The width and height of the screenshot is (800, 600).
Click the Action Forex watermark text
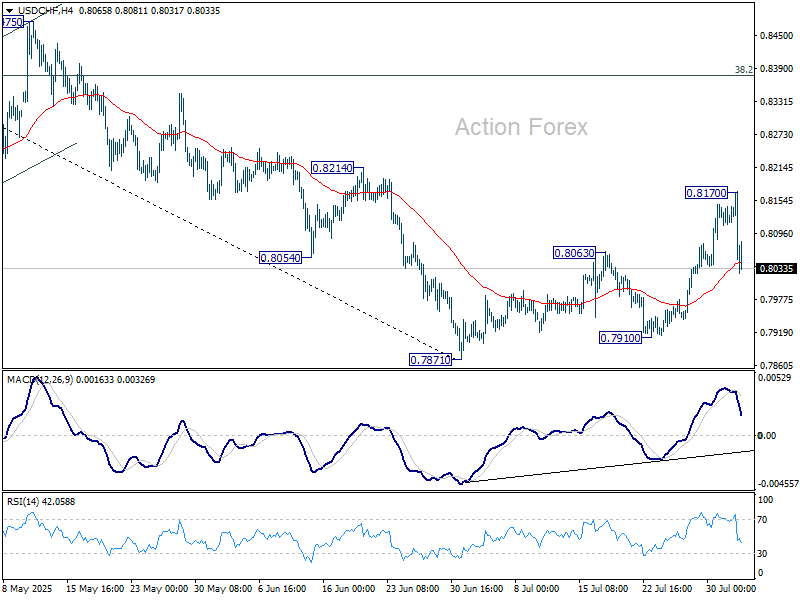tap(521, 127)
